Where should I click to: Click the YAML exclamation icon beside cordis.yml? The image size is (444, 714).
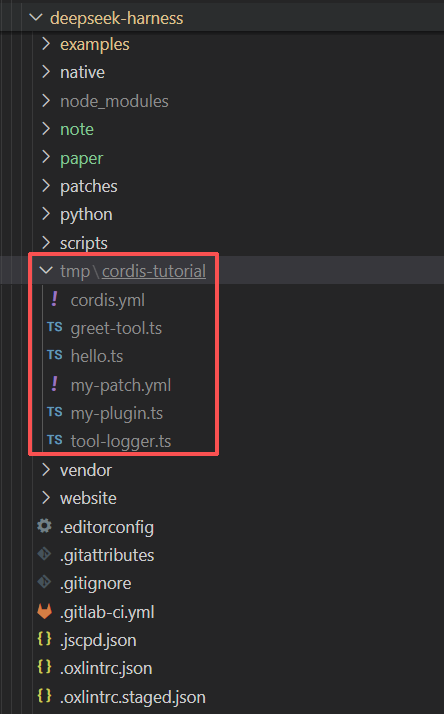click(55, 299)
